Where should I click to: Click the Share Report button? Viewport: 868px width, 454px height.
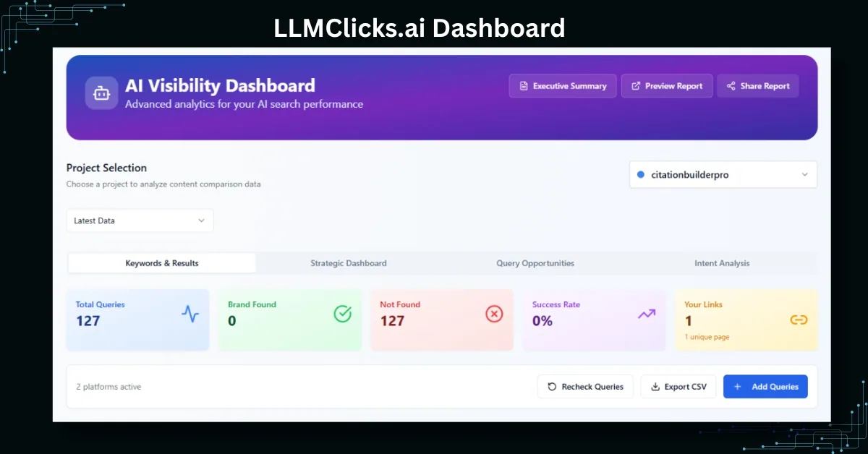[x=757, y=85]
